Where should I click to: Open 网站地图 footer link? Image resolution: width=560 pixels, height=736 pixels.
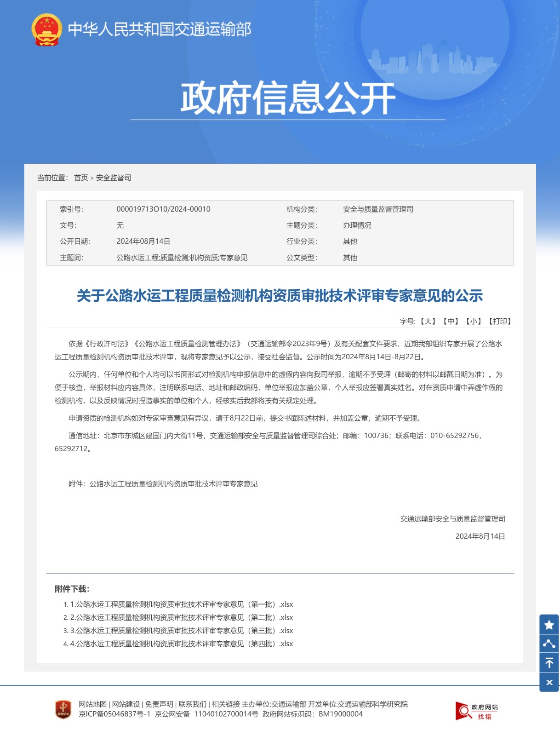pyautogui.click(x=92, y=704)
